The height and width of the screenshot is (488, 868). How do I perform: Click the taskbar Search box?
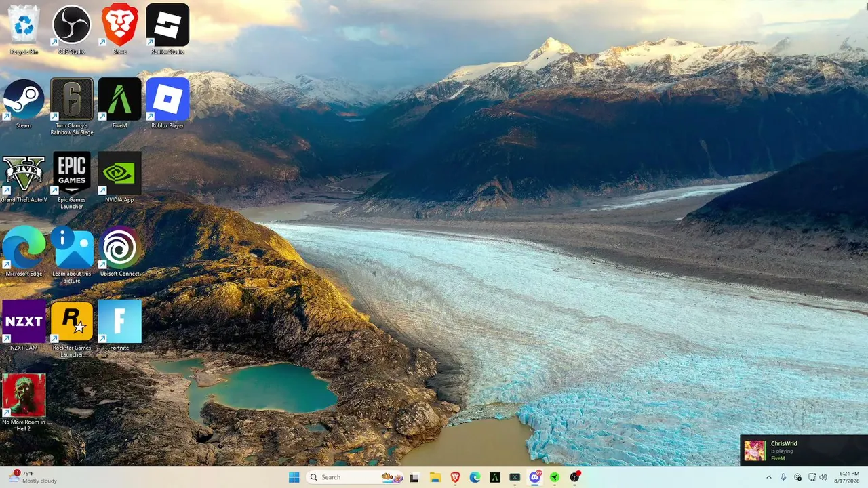click(x=355, y=477)
